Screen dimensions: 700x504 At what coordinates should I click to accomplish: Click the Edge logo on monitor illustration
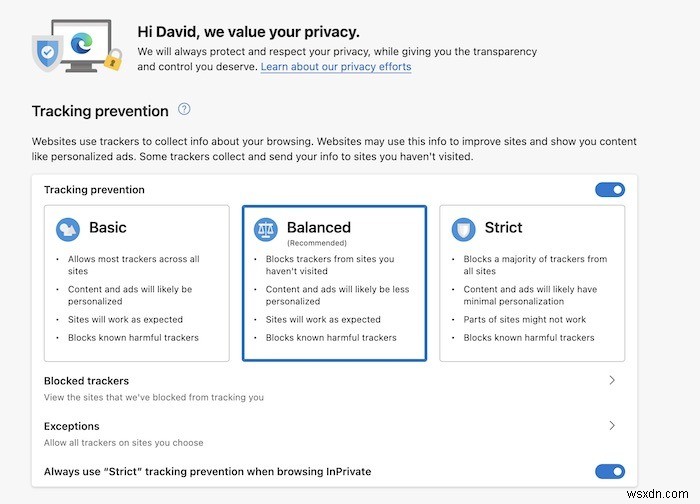(x=82, y=43)
